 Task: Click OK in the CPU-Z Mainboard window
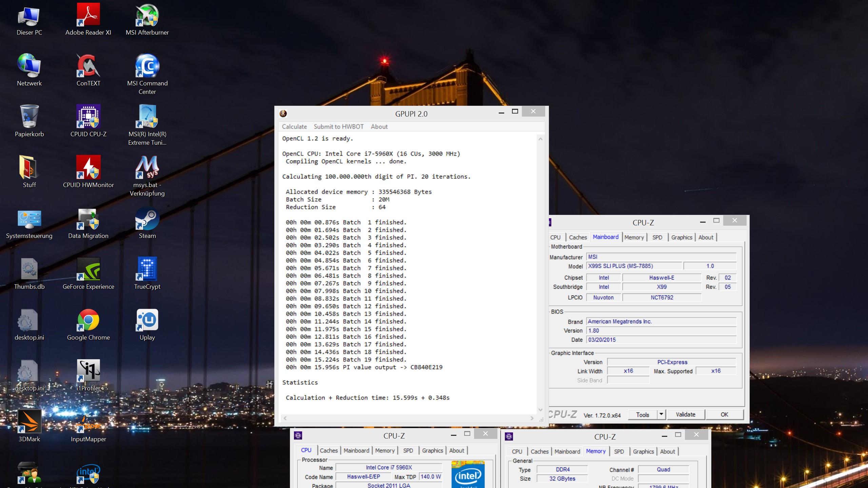(x=724, y=414)
